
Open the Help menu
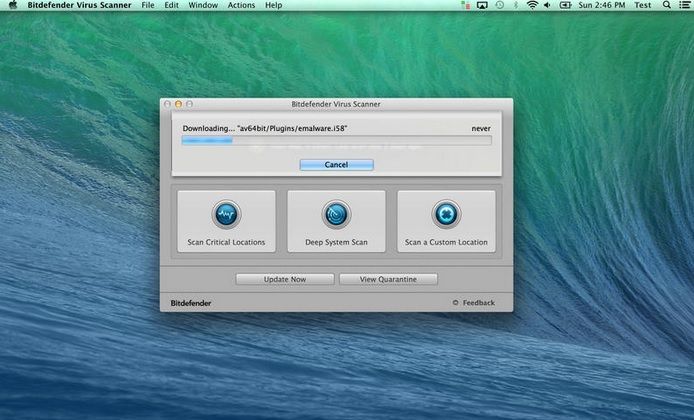[274, 5]
